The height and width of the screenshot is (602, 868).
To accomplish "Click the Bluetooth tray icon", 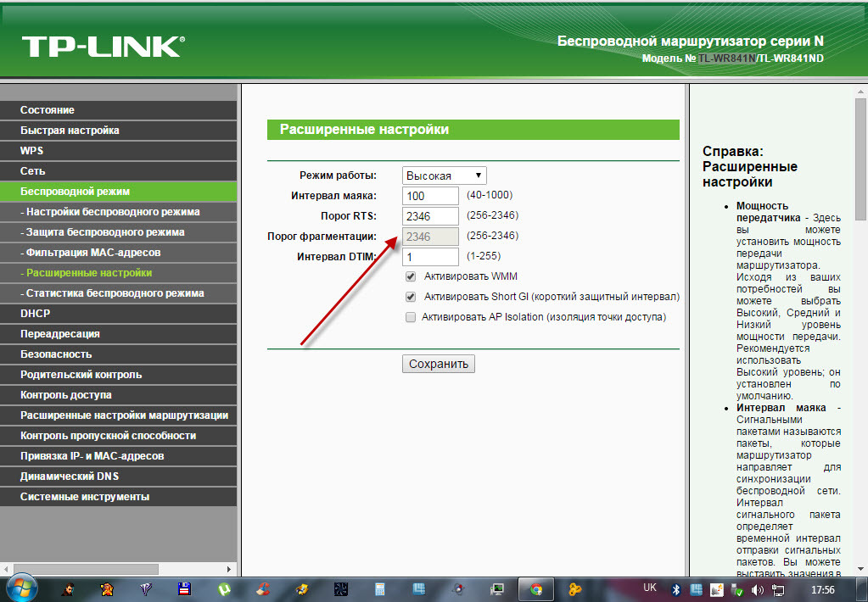I will 676,588.
